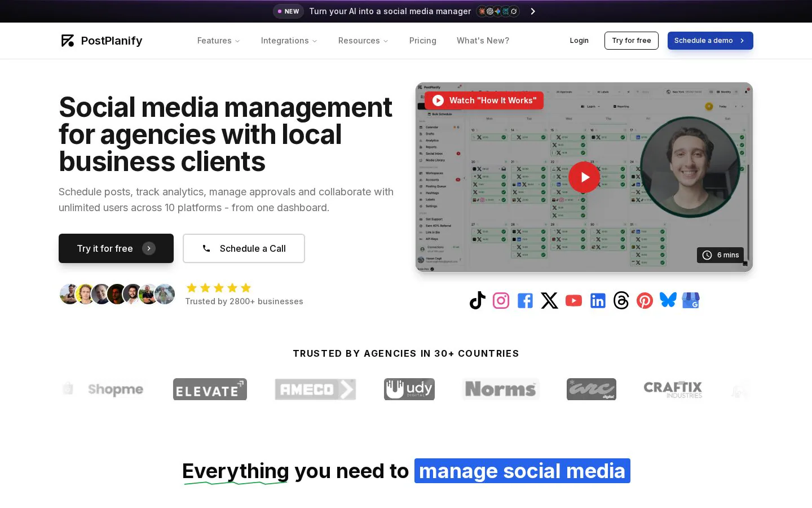This screenshot has width=812, height=508.
Task: Select the Facebook platform icon
Action: (525, 300)
